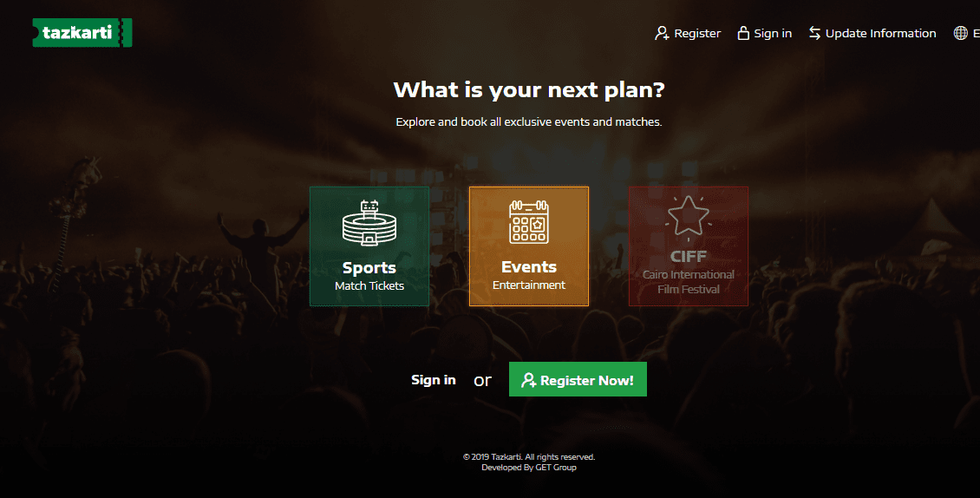Viewport: 980px width, 498px height.
Task: Click the Sports title text
Action: (369, 268)
